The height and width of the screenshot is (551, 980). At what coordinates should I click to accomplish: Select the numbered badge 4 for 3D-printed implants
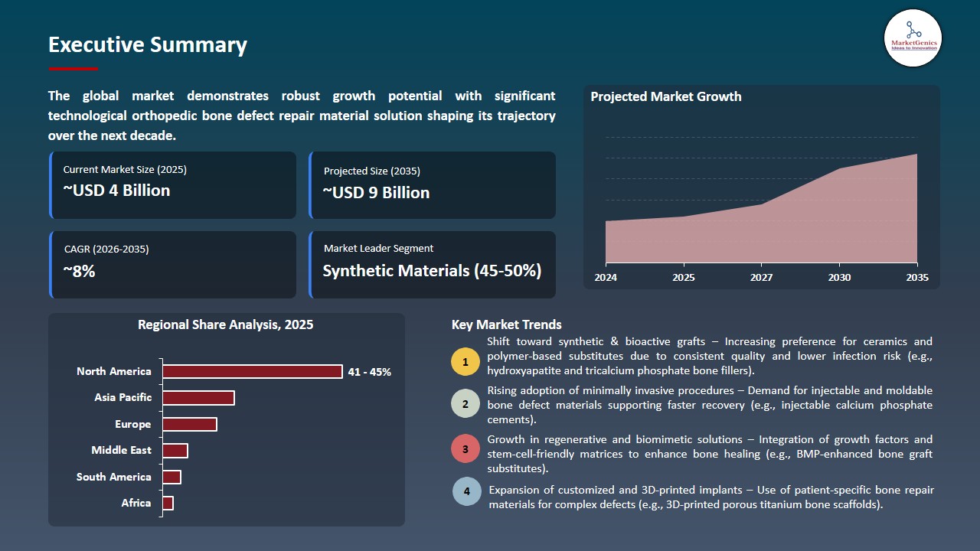[x=465, y=491]
